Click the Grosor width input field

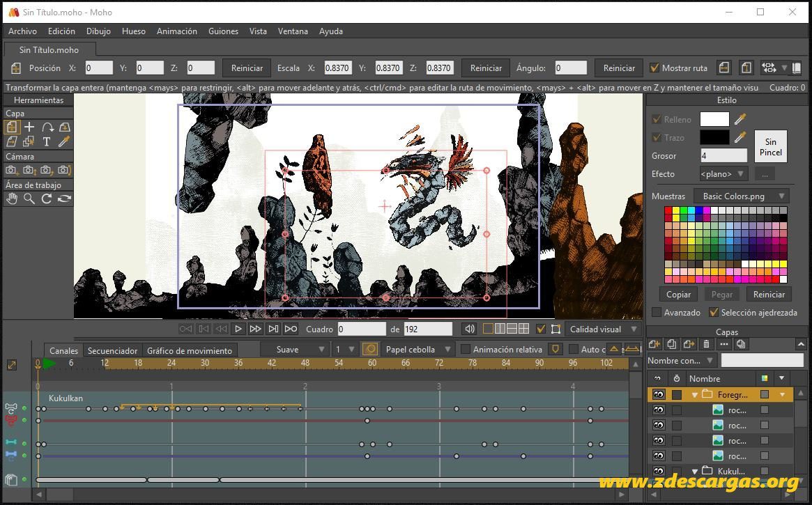(x=723, y=155)
